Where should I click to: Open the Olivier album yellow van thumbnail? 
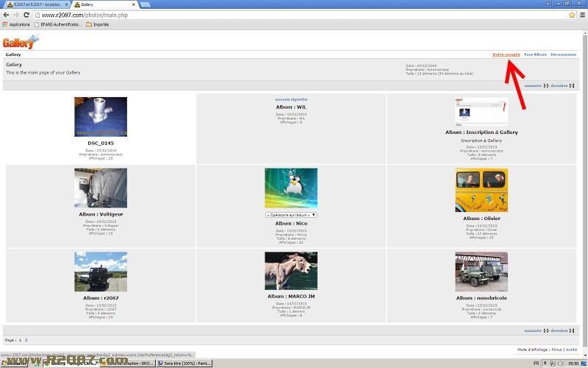481,190
